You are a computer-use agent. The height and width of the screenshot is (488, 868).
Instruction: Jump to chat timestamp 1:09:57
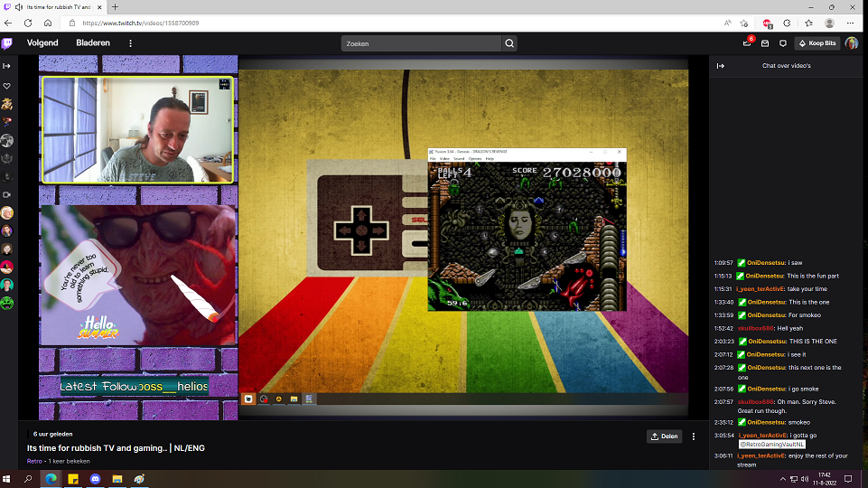tap(723, 263)
